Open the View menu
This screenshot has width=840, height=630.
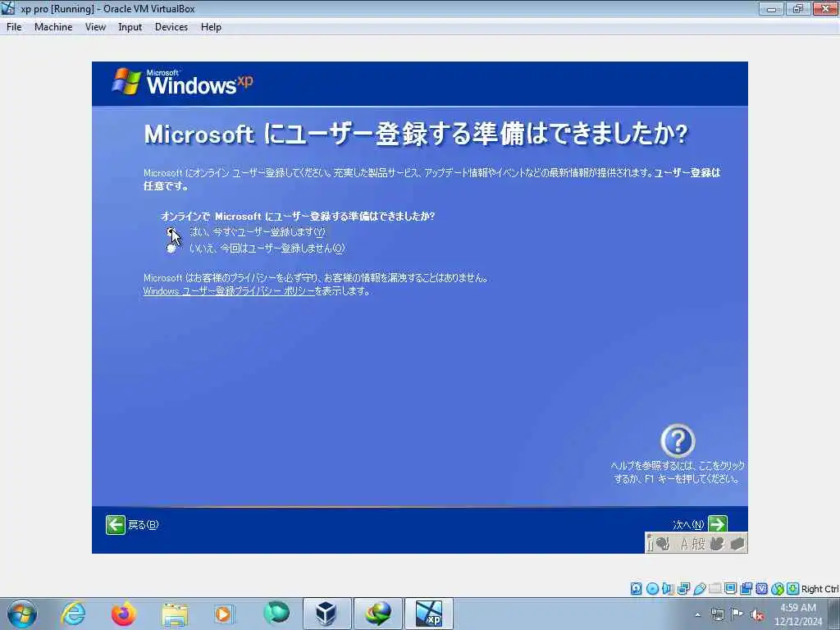95,27
